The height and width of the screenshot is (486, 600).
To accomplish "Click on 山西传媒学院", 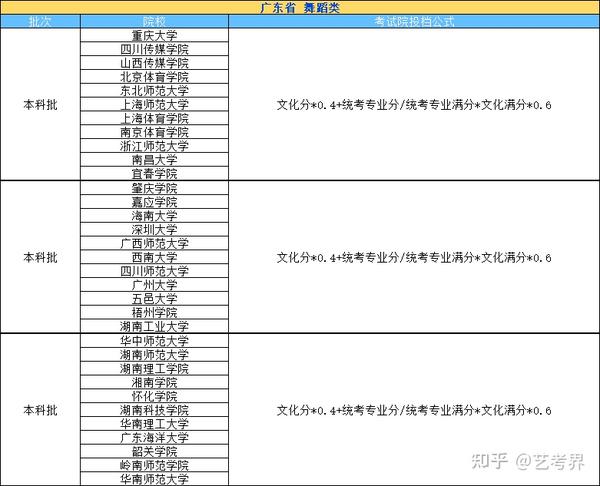I will [154, 63].
